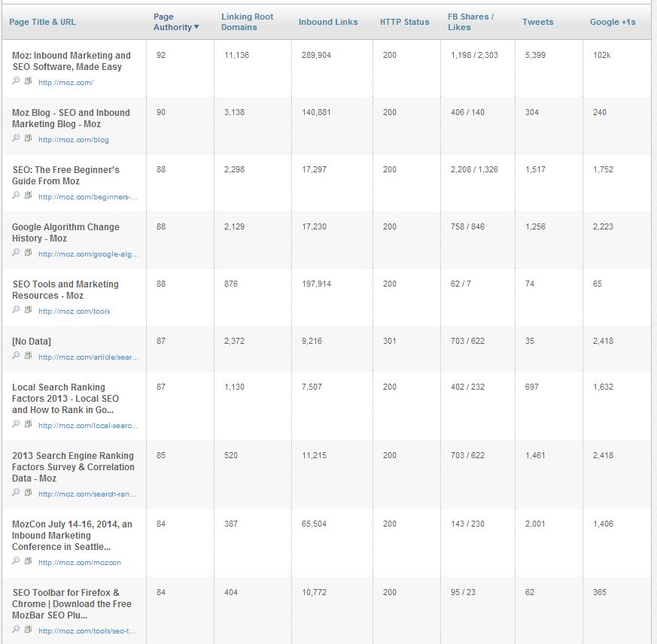Click Page Title & URL column header
The image size is (657, 644).
(42, 22)
